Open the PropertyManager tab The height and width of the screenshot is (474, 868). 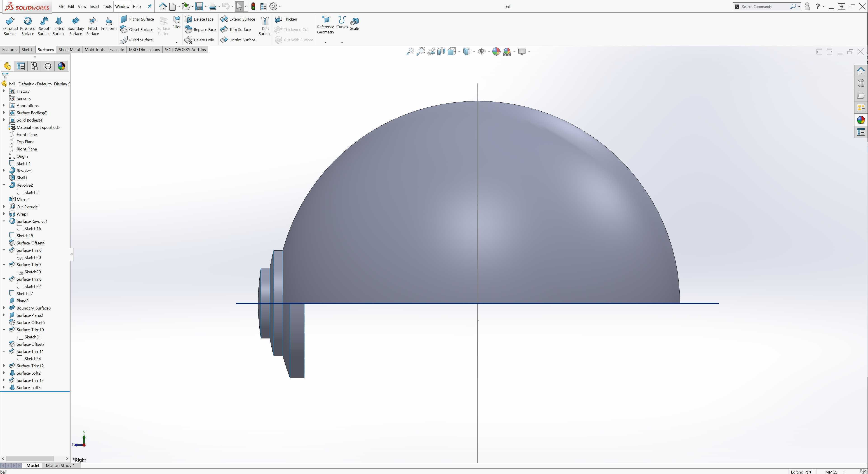(21, 66)
